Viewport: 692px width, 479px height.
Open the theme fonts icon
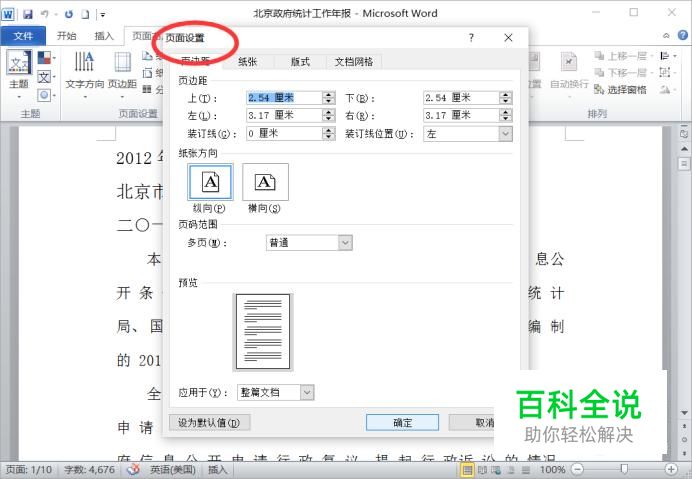coord(44,77)
